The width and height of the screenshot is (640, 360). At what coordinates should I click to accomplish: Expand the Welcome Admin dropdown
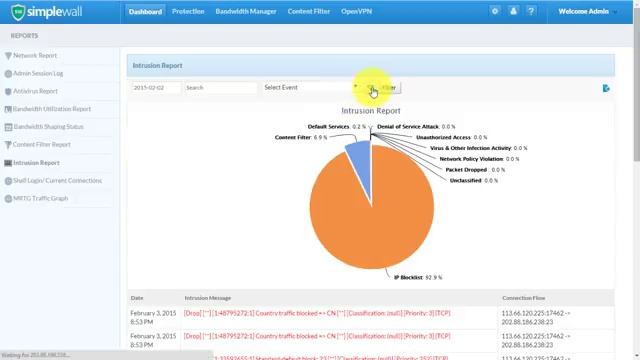587,11
